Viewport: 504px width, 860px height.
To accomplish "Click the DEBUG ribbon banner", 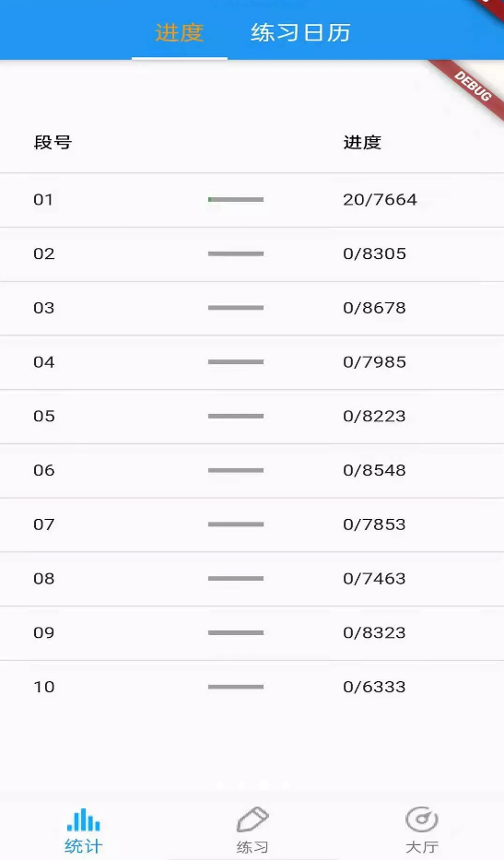I will pyautogui.click(x=470, y=88).
